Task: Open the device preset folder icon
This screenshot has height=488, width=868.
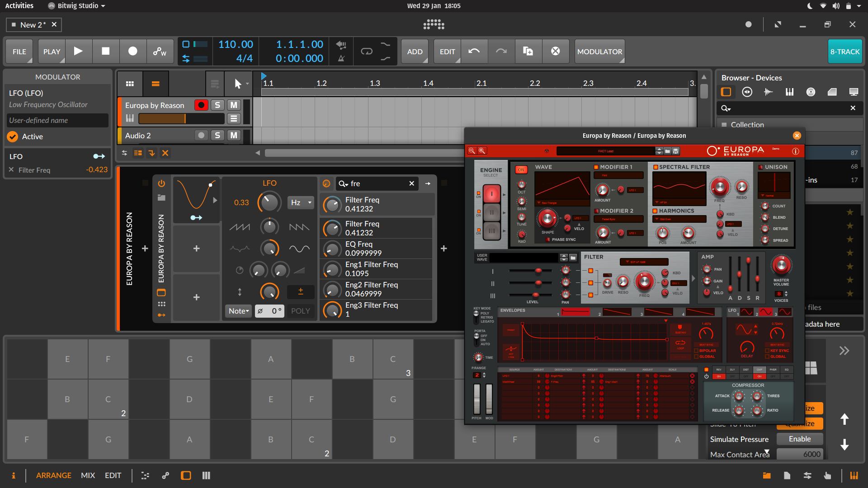Action: coord(161,197)
